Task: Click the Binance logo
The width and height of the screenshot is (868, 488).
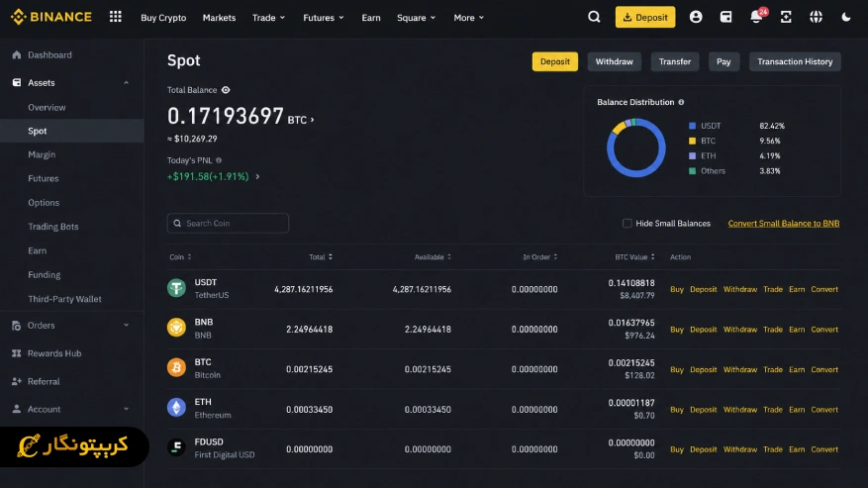Action: click(x=50, y=17)
